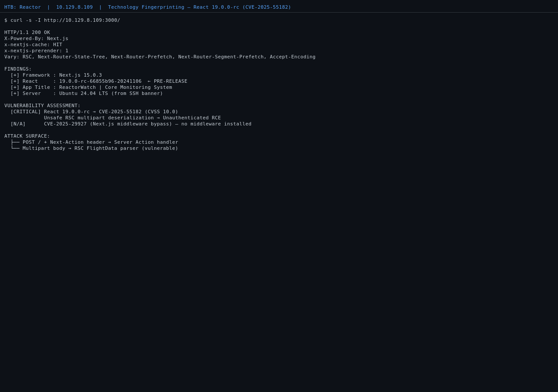Select the IP 10.129.8.109 in header
558x392 pixels.
point(75,7)
